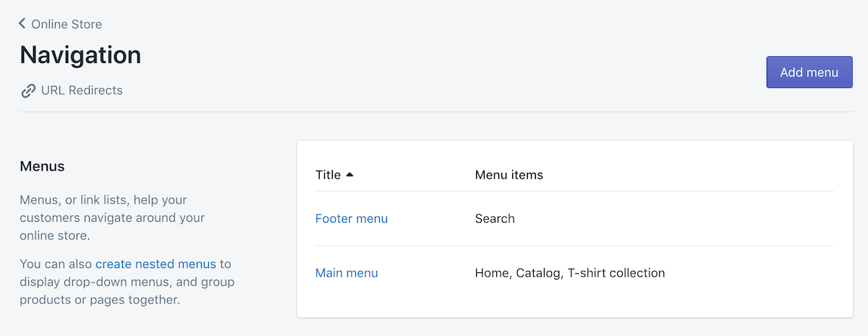Click the text about menus or link lists
The width and height of the screenshot is (868, 336).
112,217
